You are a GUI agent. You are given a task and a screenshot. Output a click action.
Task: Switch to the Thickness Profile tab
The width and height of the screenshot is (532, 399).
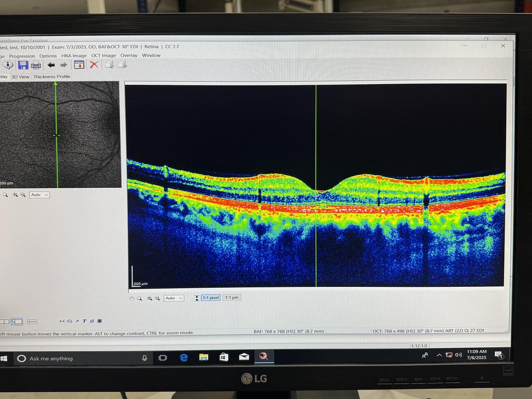point(52,77)
